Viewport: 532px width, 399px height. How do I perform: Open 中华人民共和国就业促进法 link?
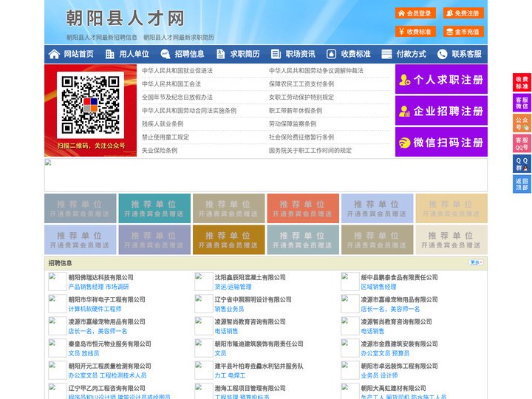point(177,71)
